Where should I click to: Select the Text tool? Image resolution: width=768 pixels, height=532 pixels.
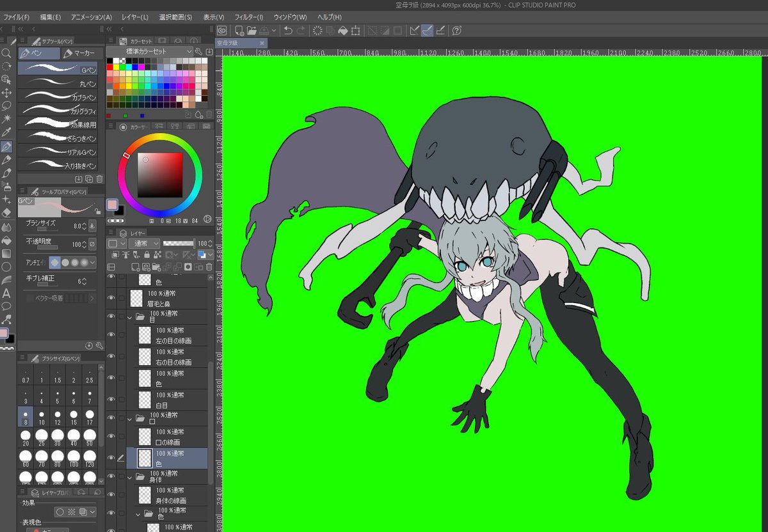click(6, 293)
